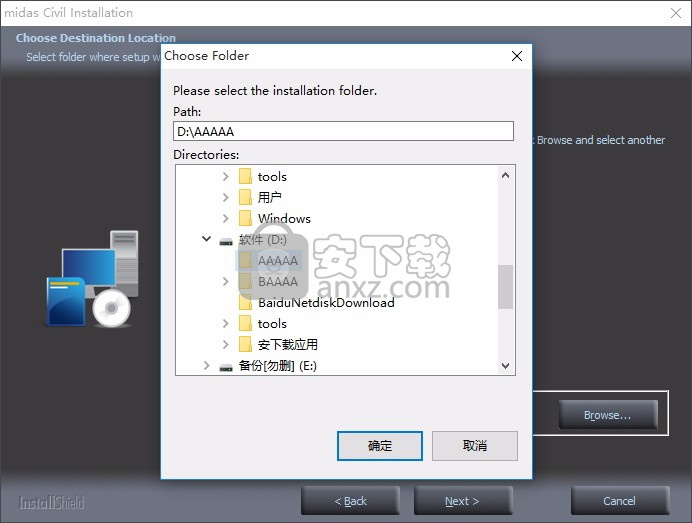Expand the Windows folder

[x=226, y=218]
